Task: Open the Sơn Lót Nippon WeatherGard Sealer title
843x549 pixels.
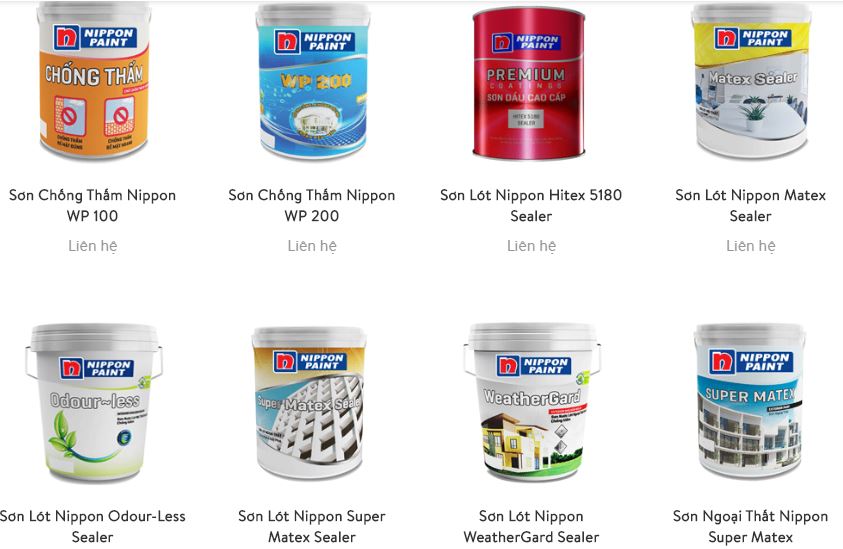Action: [x=531, y=526]
